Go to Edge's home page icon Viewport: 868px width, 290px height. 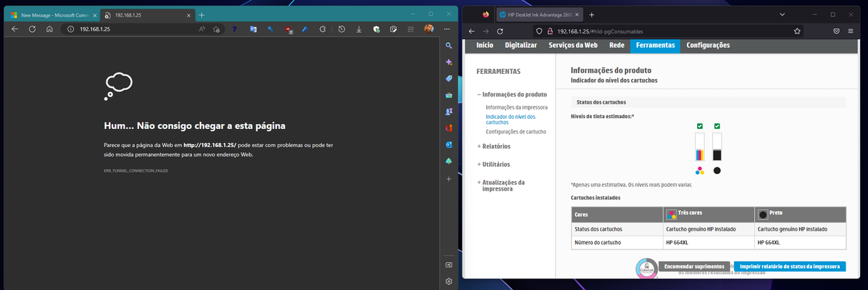(49, 29)
